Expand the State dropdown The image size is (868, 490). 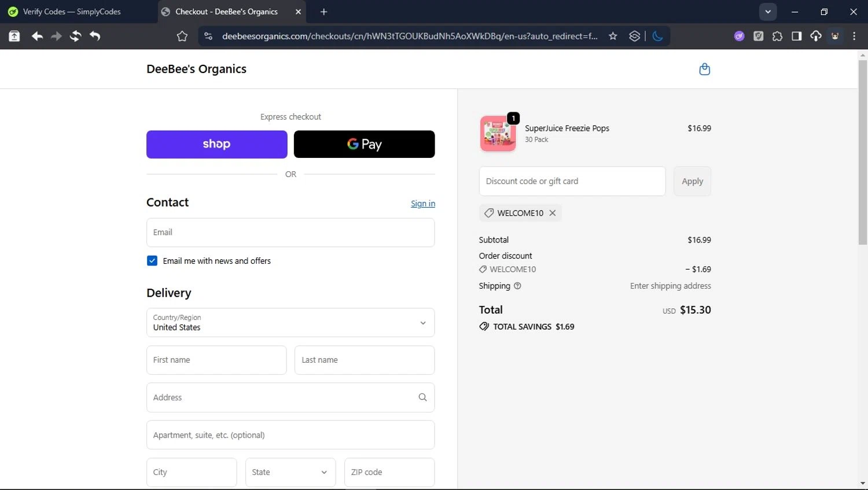pyautogui.click(x=290, y=473)
